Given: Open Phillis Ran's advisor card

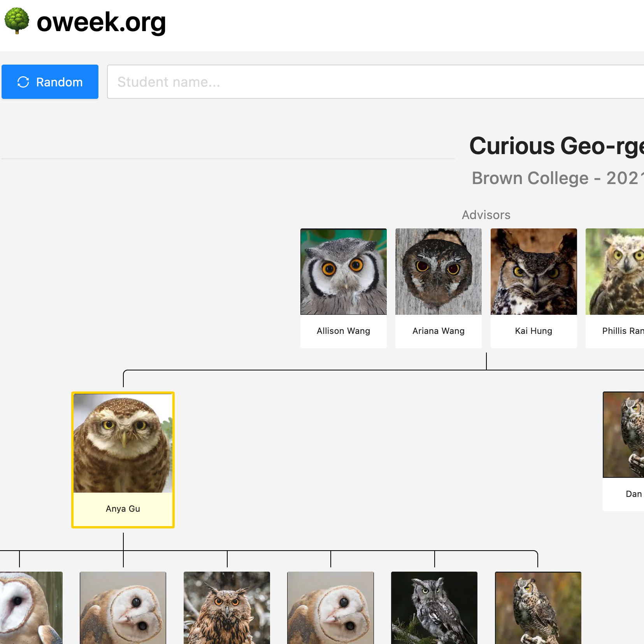Looking at the screenshot, I should pyautogui.click(x=619, y=272).
